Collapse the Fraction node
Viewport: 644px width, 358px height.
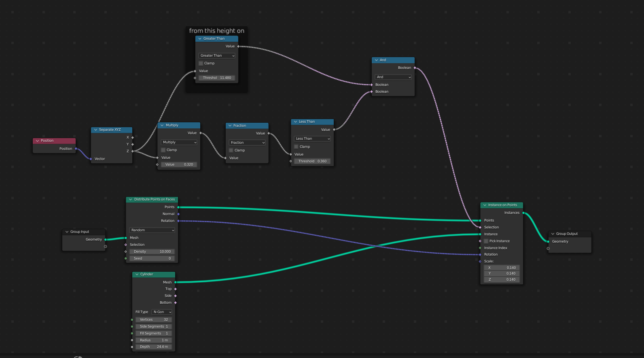point(230,126)
